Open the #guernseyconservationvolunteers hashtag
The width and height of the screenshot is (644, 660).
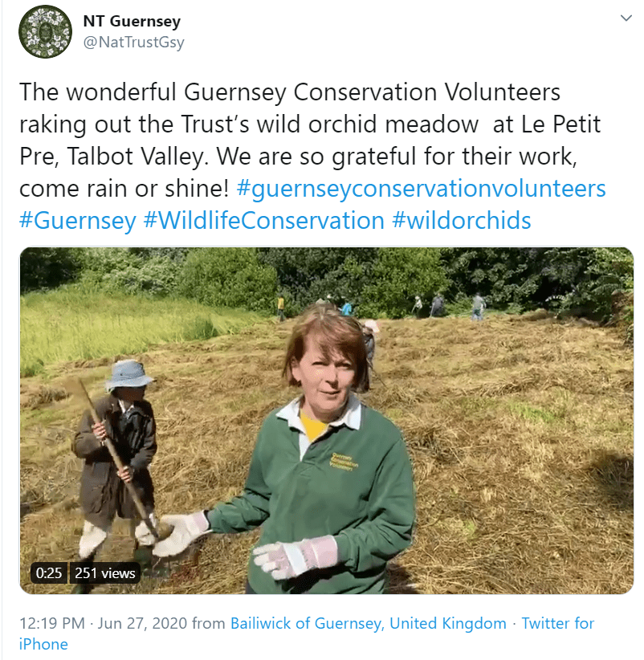[x=422, y=189]
